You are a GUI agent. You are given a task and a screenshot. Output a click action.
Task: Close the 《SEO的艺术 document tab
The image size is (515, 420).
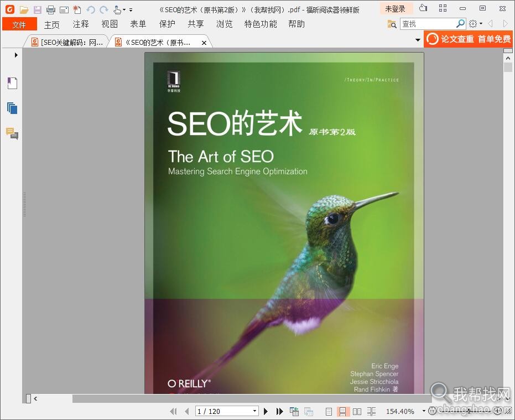click(x=204, y=43)
